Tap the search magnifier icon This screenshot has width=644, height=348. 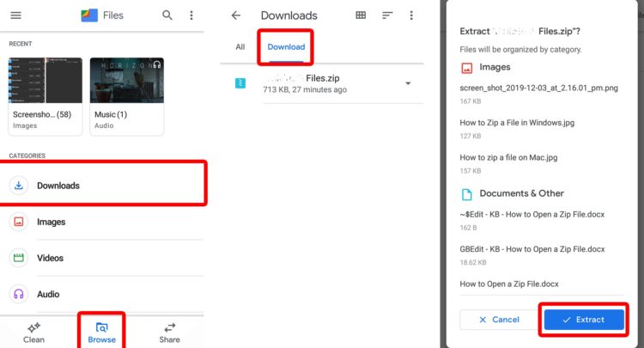167,15
